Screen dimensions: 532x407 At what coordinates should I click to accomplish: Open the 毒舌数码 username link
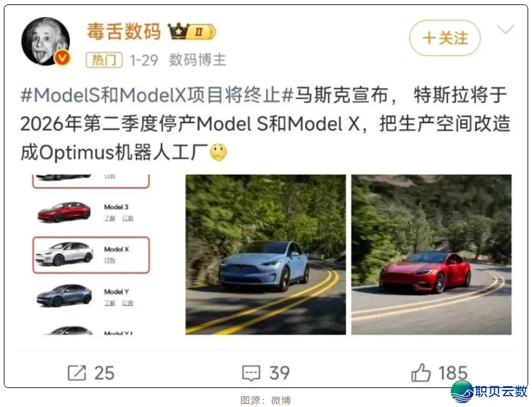123,32
